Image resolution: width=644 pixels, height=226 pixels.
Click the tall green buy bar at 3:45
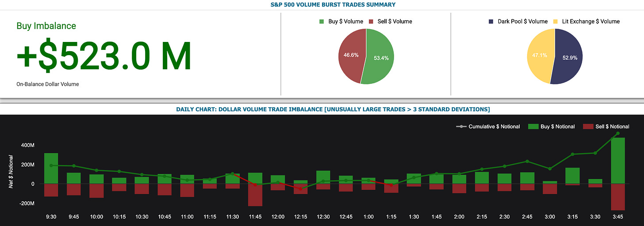point(617,161)
